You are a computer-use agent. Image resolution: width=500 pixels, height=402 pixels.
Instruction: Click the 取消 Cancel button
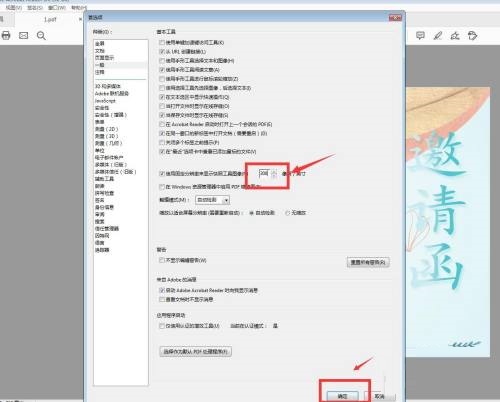380,396
